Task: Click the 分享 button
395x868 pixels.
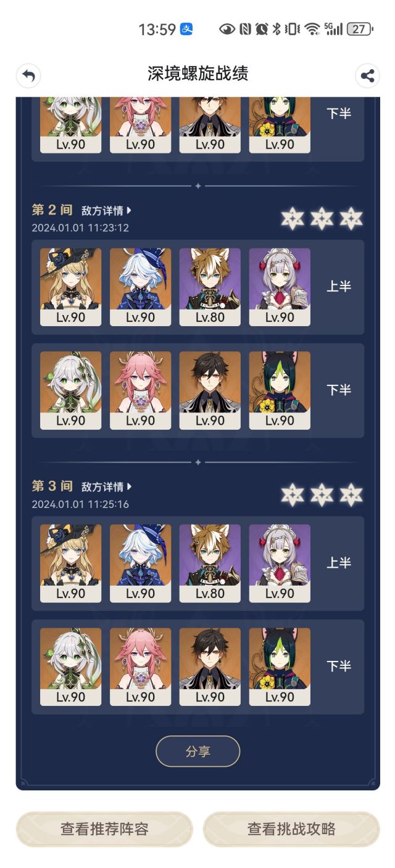Action: coord(197,751)
